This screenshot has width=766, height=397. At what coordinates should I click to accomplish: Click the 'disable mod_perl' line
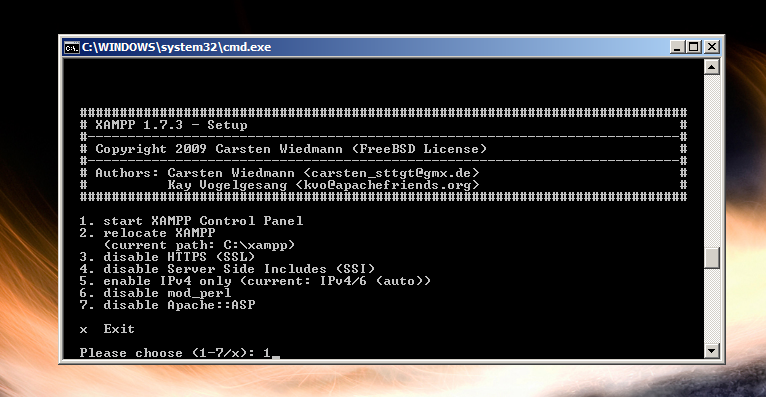155,293
